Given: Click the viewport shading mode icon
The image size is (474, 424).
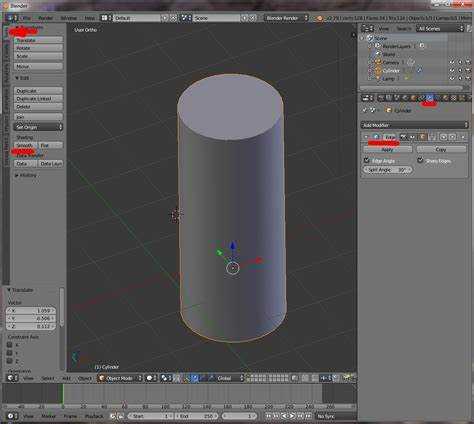Looking at the screenshot, I should tap(151, 378).
